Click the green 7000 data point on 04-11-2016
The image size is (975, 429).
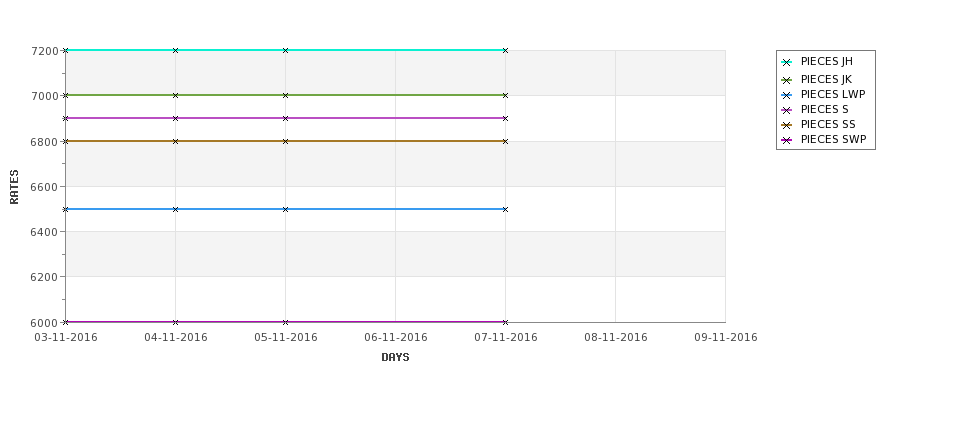[x=175, y=95]
